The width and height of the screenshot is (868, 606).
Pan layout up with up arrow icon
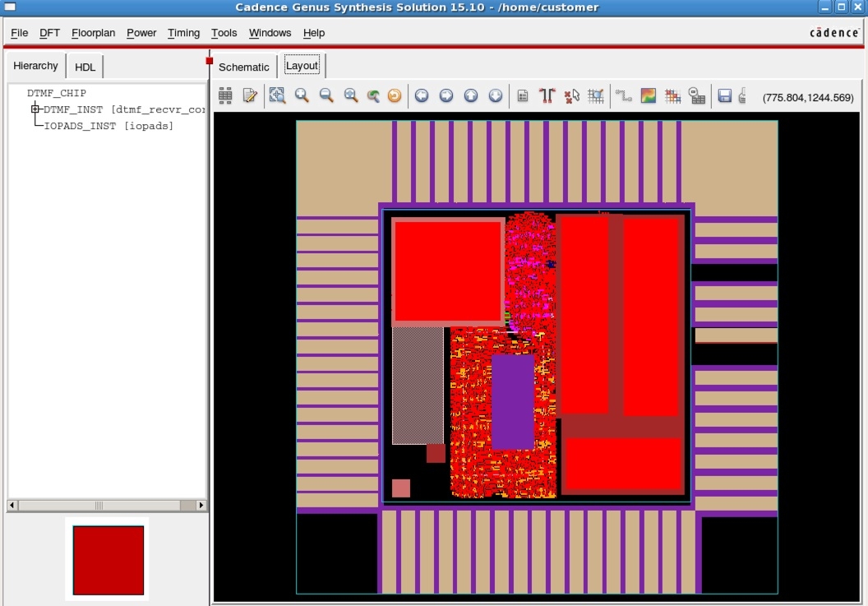[x=471, y=95]
